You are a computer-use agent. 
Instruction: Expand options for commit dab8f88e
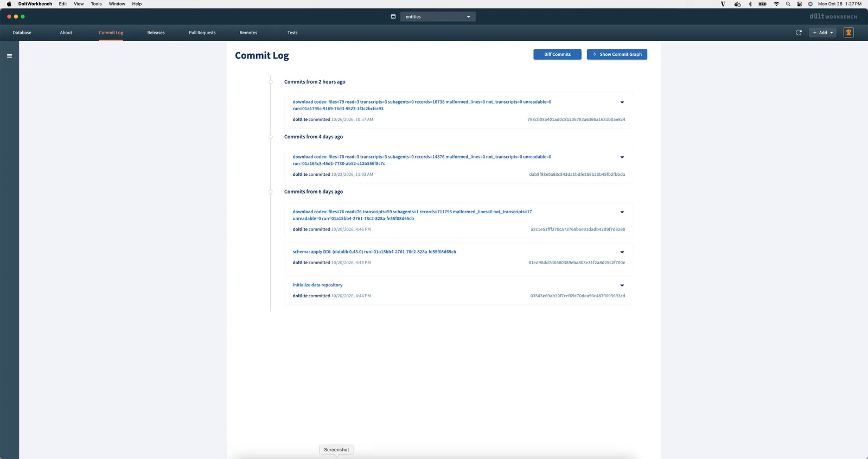(622, 157)
